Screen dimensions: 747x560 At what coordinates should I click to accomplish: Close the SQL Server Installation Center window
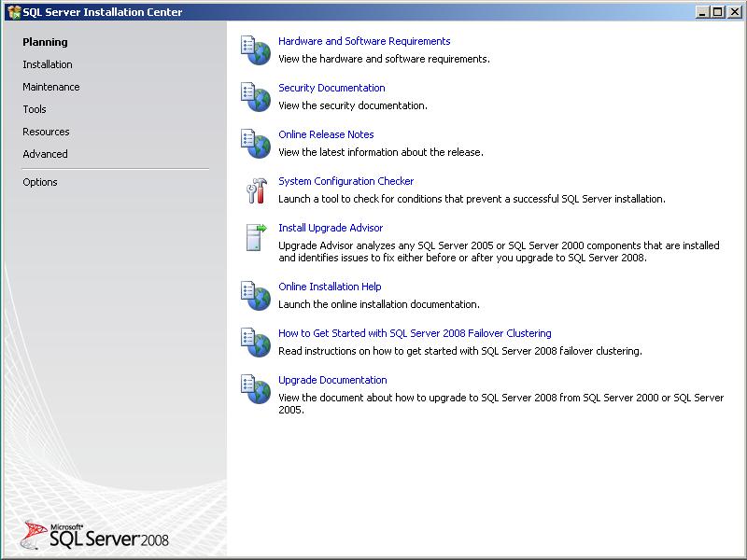coord(735,12)
